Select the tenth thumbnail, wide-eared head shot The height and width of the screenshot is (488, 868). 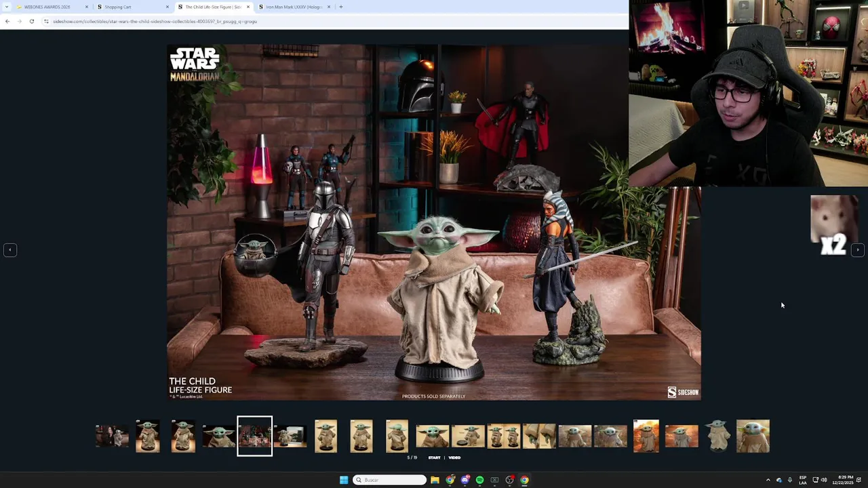coord(433,436)
